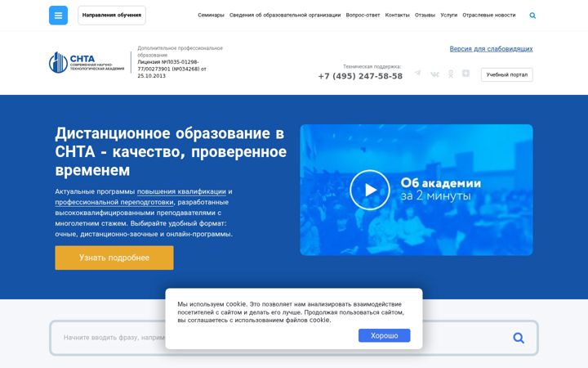Call phone number +7 (495) 247-58-58

[360, 76]
